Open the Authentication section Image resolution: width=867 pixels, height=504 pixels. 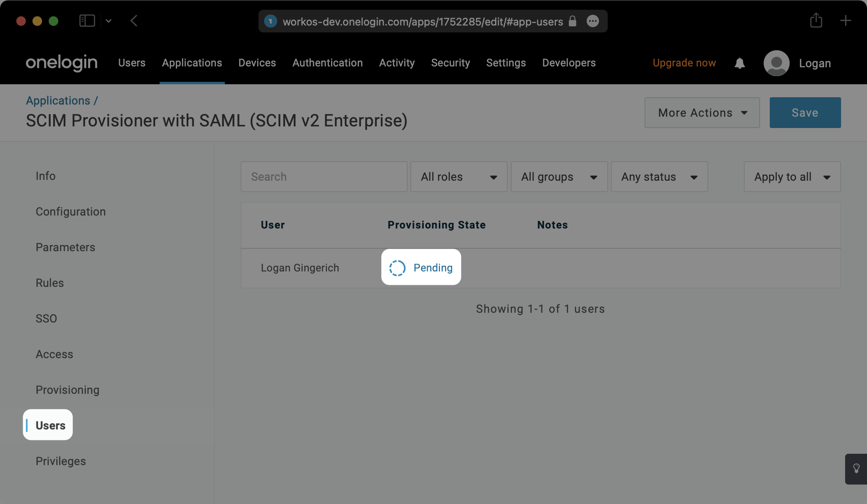point(327,63)
